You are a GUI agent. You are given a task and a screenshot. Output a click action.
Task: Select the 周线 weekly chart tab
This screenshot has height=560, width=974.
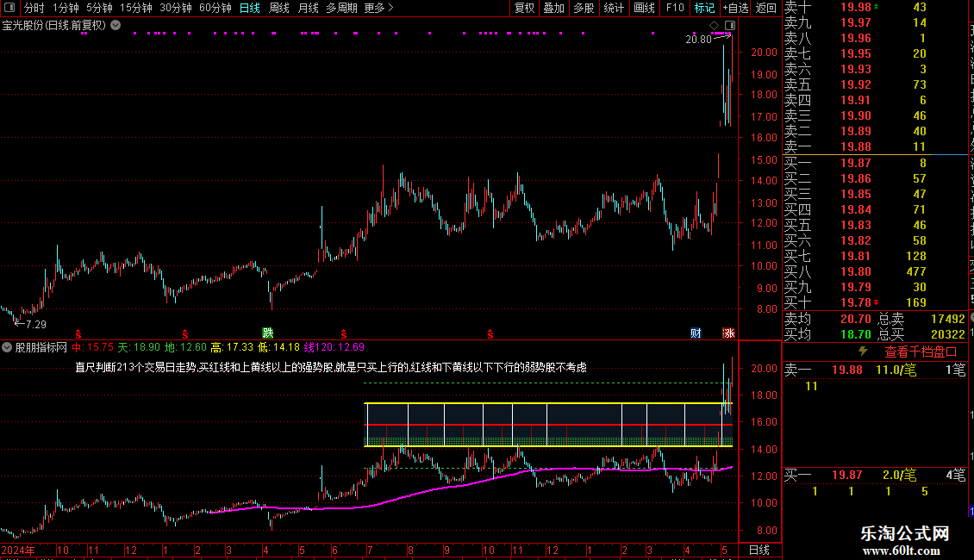click(x=279, y=8)
